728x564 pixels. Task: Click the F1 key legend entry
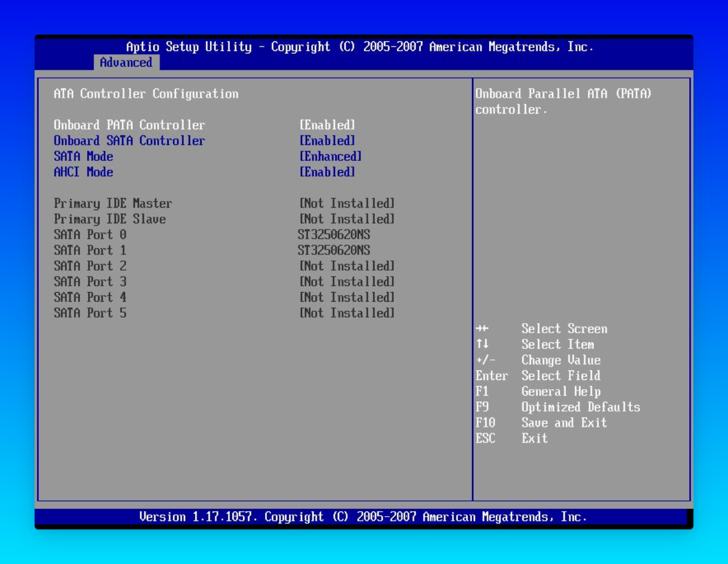[x=482, y=392]
